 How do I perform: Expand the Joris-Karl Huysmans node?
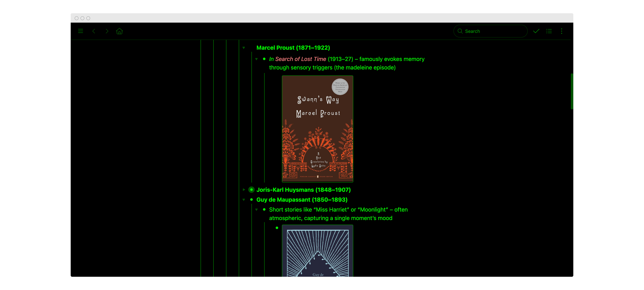[x=244, y=190]
